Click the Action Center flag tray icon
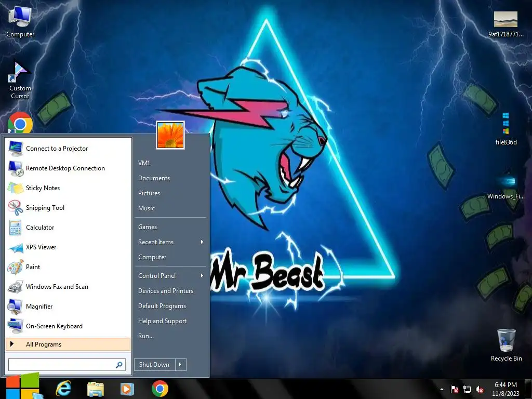Image resolution: width=532 pixels, height=399 pixels. point(454,389)
